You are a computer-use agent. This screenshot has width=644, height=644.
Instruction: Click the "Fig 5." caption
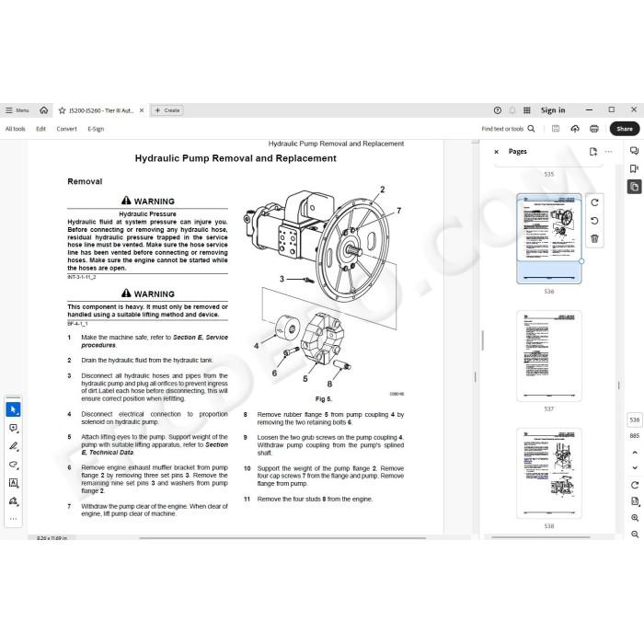324,398
